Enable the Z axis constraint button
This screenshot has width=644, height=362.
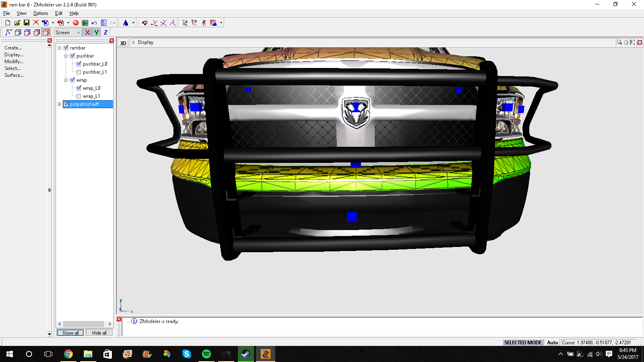click(105, 33)
